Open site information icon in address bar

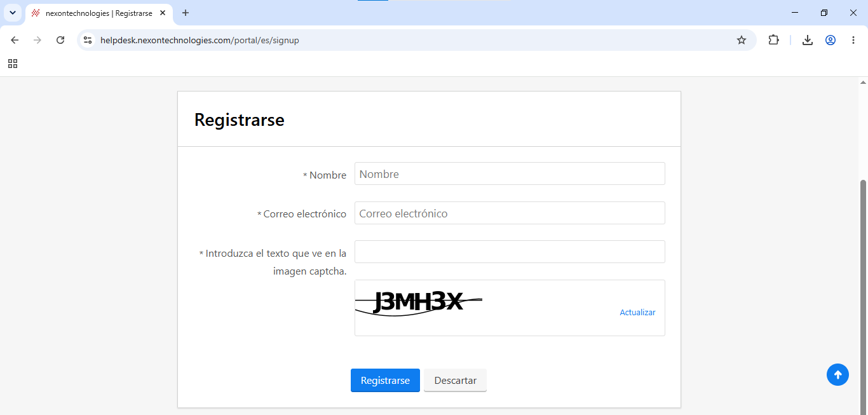pyautogui.click(x=88, y=40)
